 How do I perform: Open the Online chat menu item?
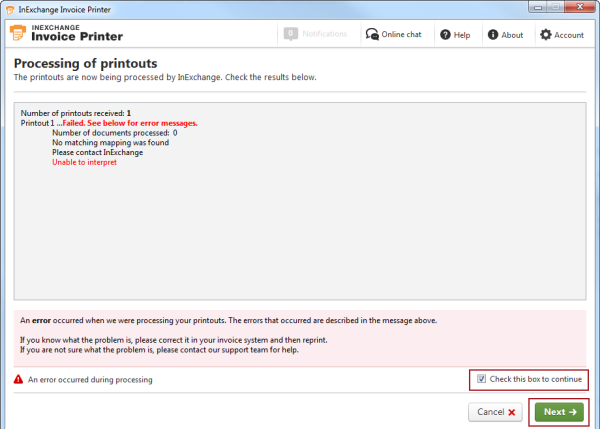[x=393, y=34]
